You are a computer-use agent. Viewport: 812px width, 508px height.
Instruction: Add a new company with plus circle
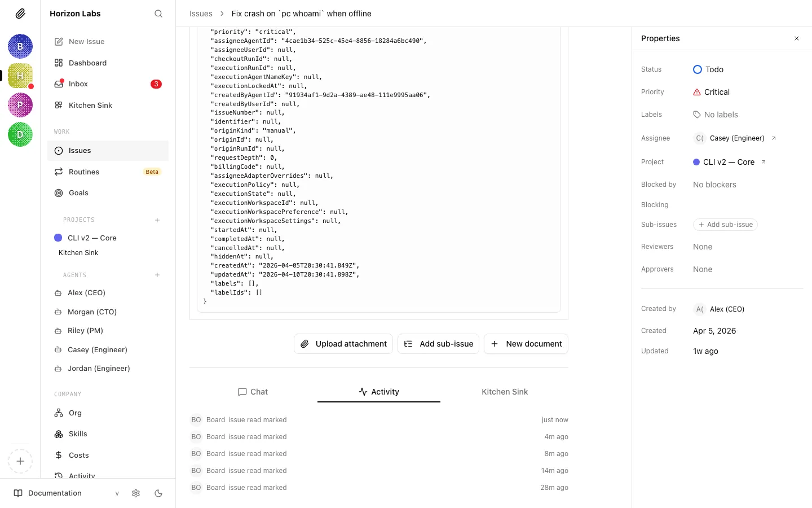[x=20, y=461]
